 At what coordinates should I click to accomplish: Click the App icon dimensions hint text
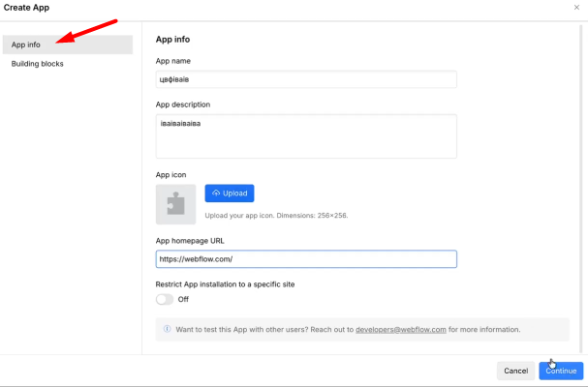(x=276, y=215)
